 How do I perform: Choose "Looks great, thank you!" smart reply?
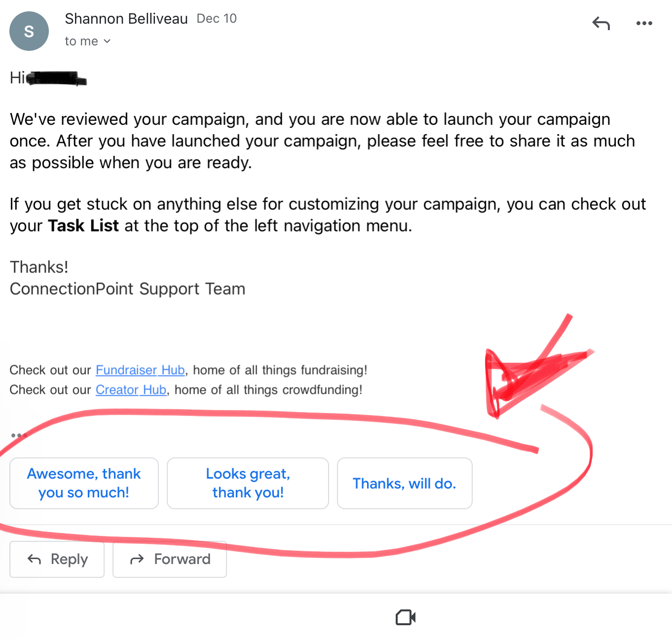tap(248, 483)
